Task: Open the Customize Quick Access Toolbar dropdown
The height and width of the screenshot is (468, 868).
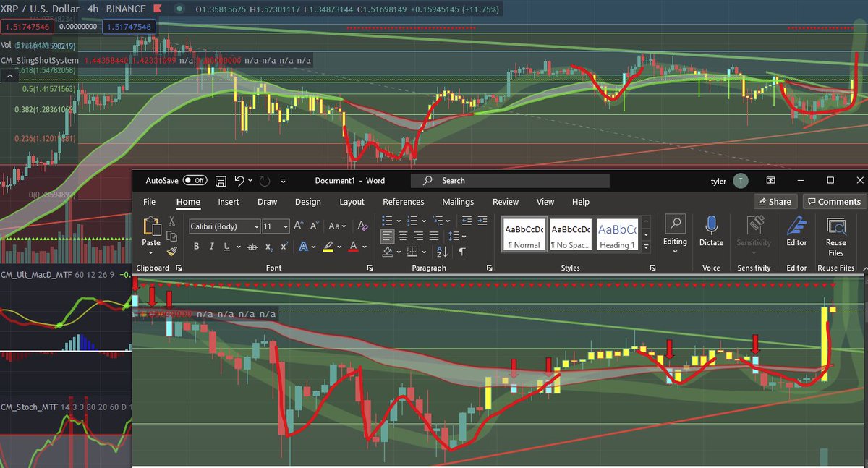Action: coord(284,181)
